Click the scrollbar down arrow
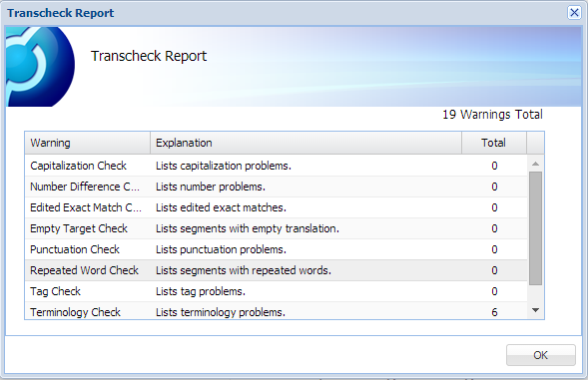 click(x=535, y=310)
